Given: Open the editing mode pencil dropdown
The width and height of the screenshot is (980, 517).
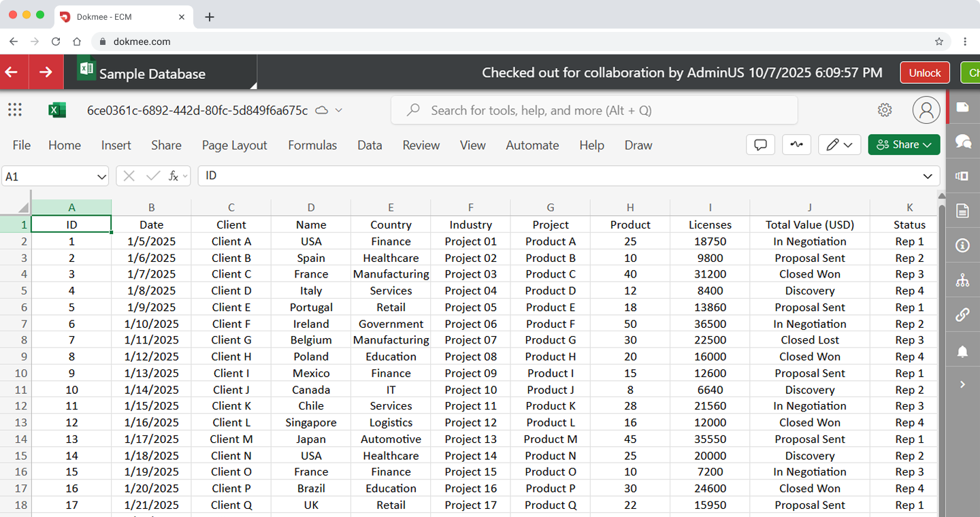Looking at the screenshot, I should (840, 144).
